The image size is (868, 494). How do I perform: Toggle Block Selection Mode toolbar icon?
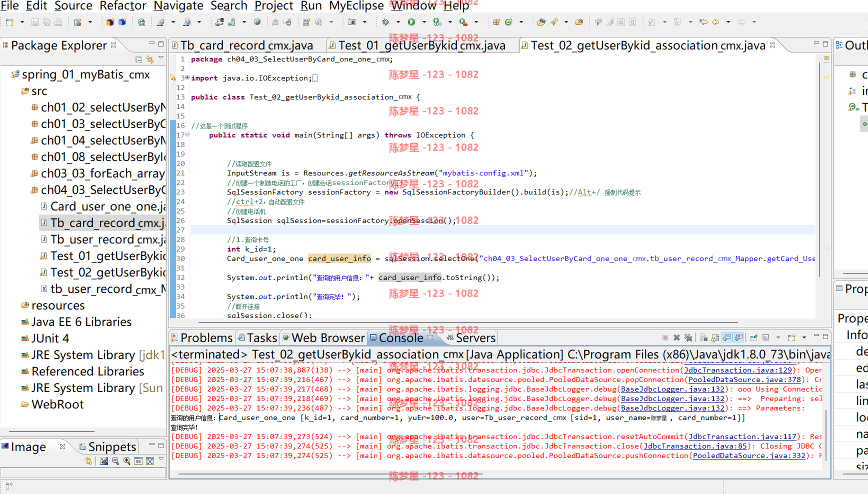tap(621, 22)
